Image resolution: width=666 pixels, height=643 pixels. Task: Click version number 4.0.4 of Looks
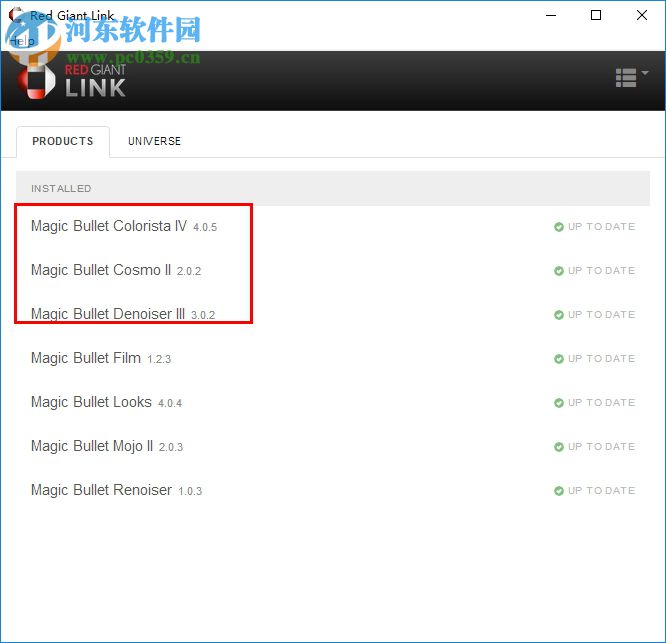(x=170, y=403)
